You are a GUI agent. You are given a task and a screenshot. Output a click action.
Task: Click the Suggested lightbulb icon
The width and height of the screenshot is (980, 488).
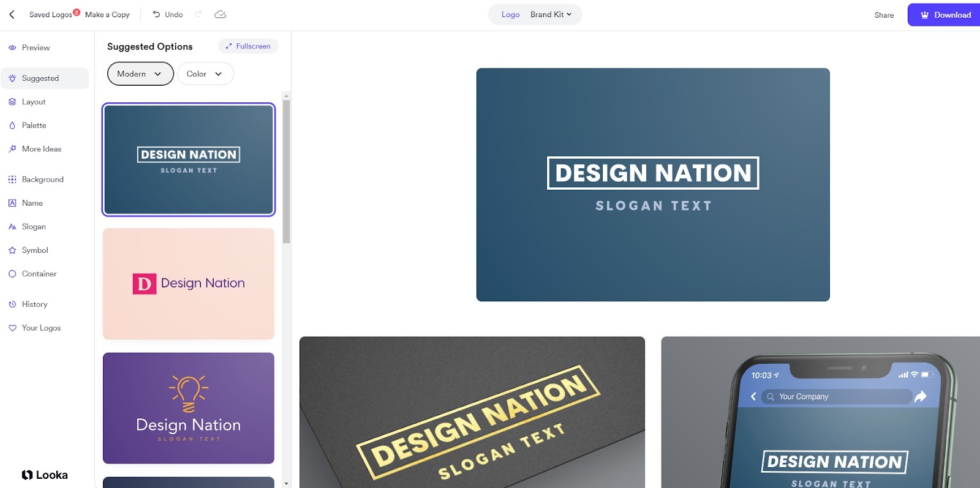coord(12,78)
